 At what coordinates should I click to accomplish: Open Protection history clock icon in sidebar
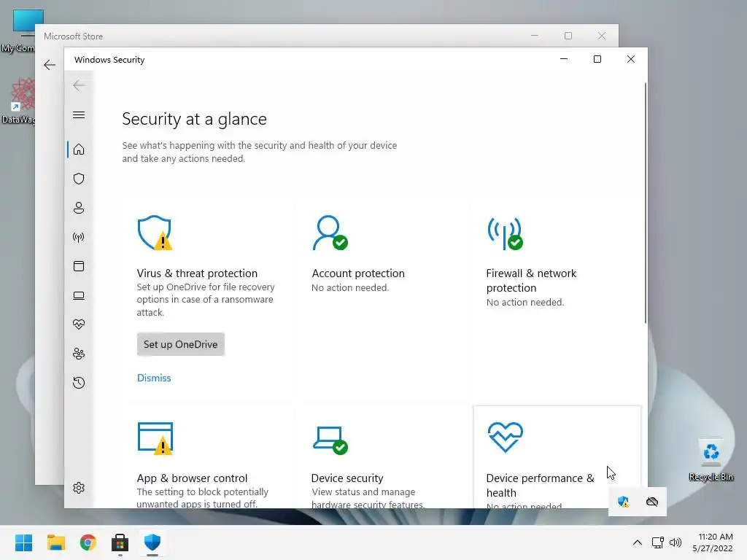click(79, 383)
